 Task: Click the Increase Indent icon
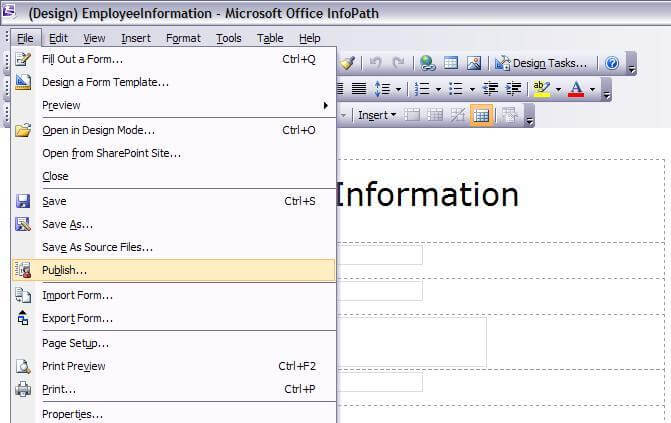coord(514,89)
